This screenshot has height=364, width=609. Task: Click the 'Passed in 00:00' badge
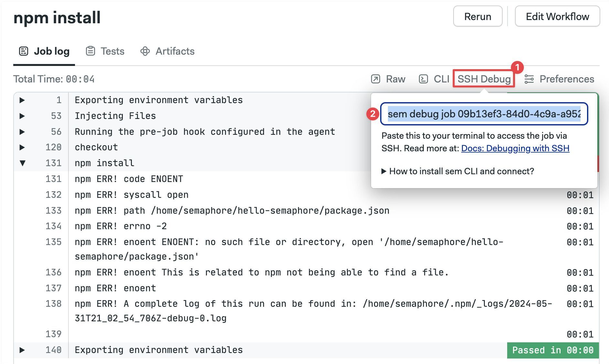pos(553,350)
